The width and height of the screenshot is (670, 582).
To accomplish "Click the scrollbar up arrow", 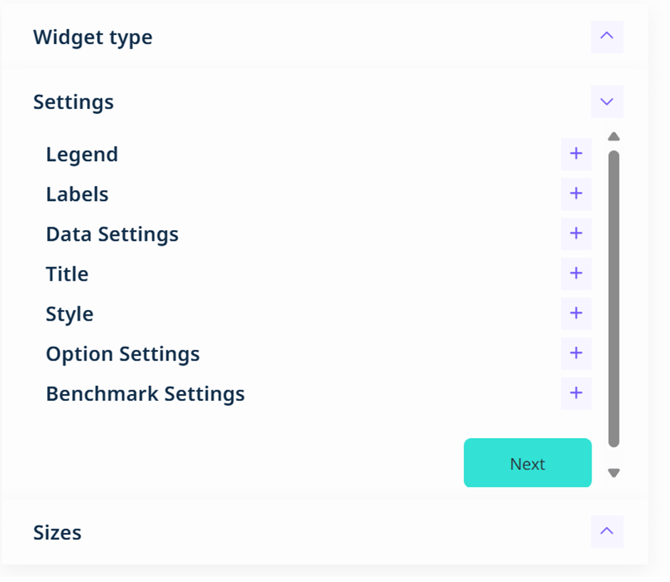I will coord(614,137).
